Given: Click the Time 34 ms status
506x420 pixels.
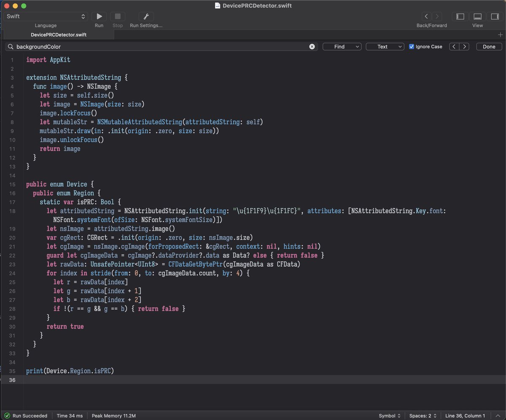Looking at the screenshot, I should coord(70,416).
